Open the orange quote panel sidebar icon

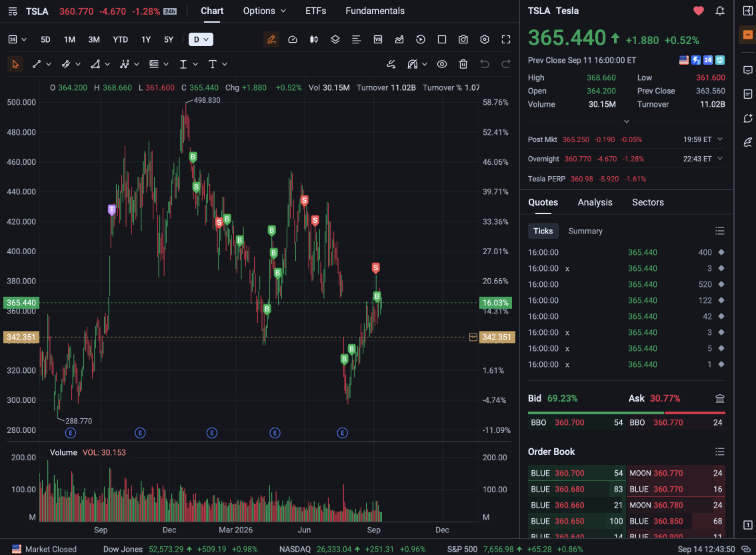748,35
